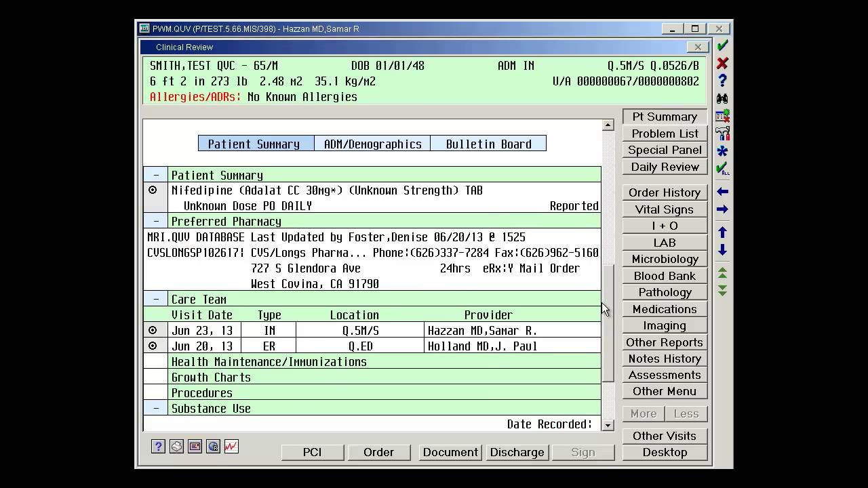Expand the Growth Charts section
868x488 pixels.
pyautogui.click(x=156, y=377)
